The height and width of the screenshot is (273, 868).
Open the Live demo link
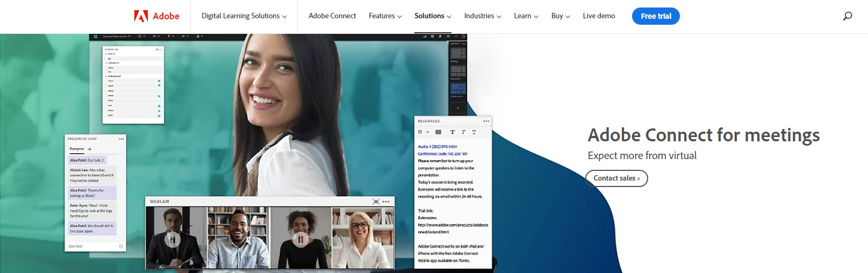(599, 16)
